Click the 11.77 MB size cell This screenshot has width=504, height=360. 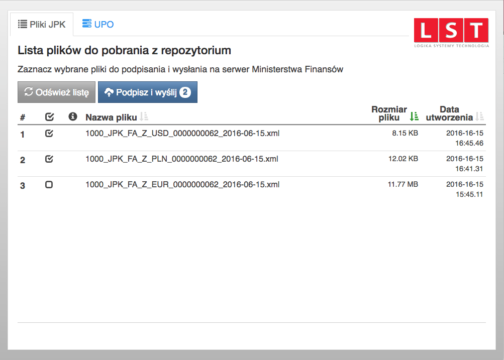coord(403,184)
